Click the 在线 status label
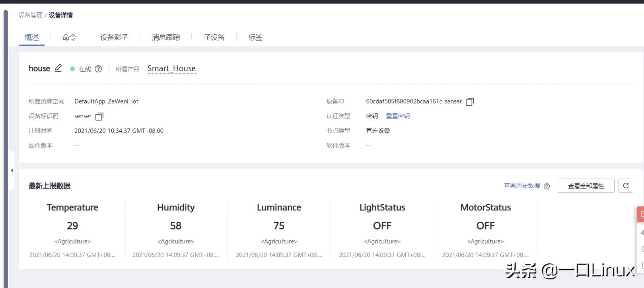The image size is (644, 288). [85, 69]
